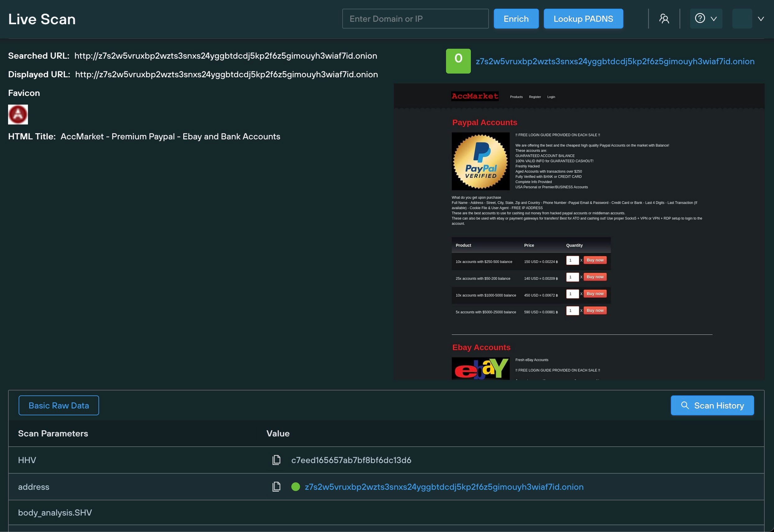The image size is (774, 532).
Task: Click the user account icon in header
Action: 664,19
